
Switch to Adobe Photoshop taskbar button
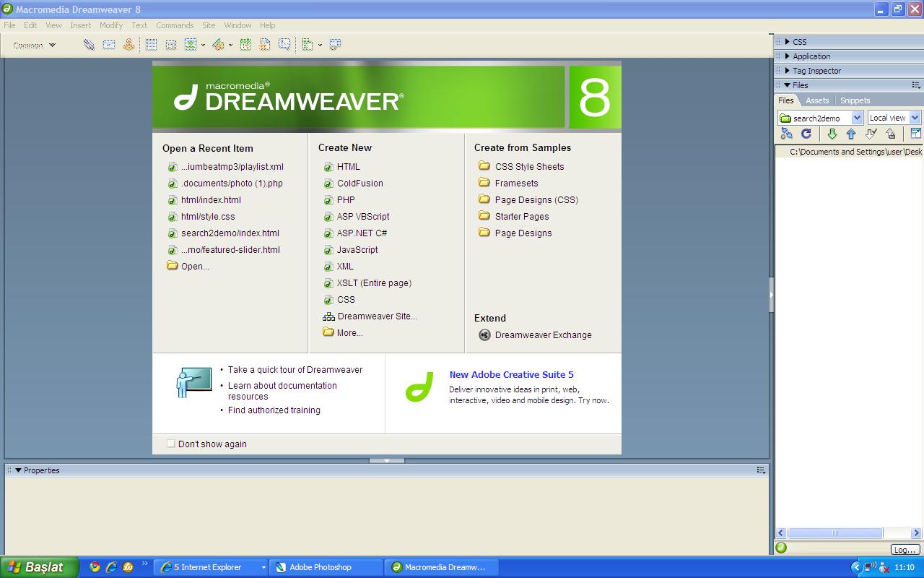coord(326,567)
